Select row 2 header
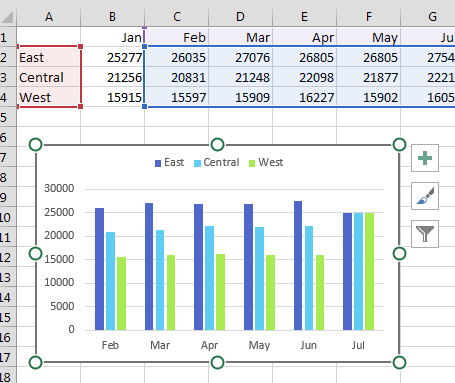 [8, 57]
